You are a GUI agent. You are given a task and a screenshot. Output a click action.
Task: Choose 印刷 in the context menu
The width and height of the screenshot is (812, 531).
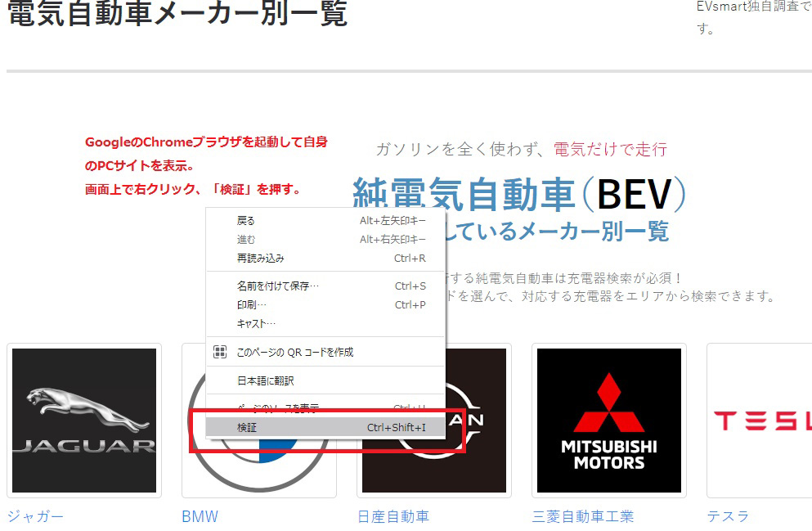click(325, 304)
